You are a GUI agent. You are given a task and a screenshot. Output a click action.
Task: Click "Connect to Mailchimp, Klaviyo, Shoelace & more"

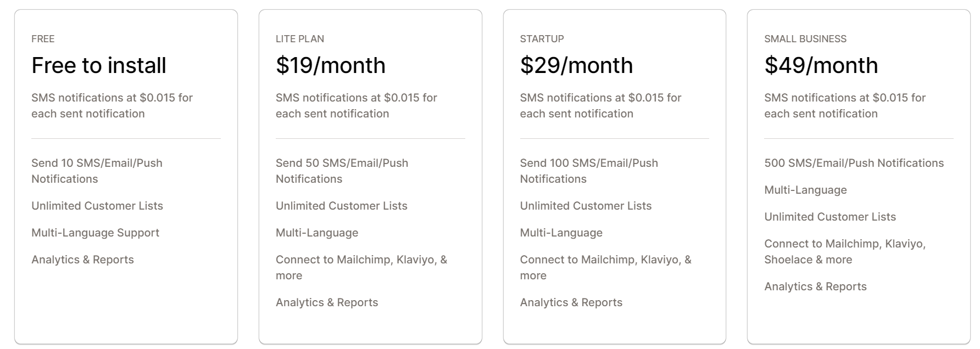point(845,251)
